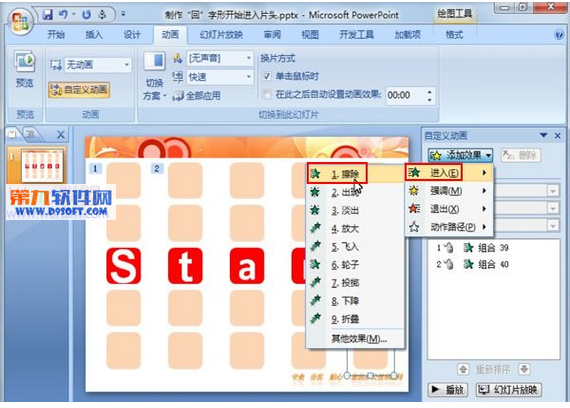
Task: Select animation item 组合 40
Action: [x=494, y=265]
